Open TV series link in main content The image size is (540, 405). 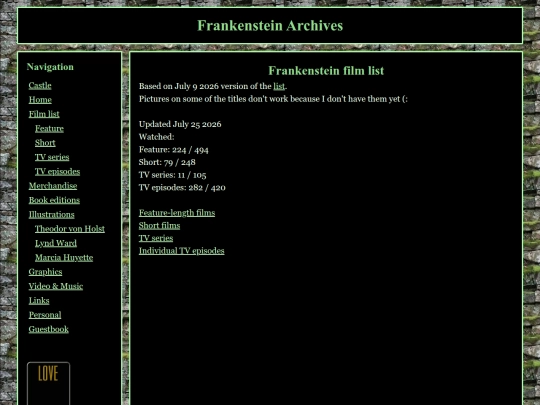point(156,238)
